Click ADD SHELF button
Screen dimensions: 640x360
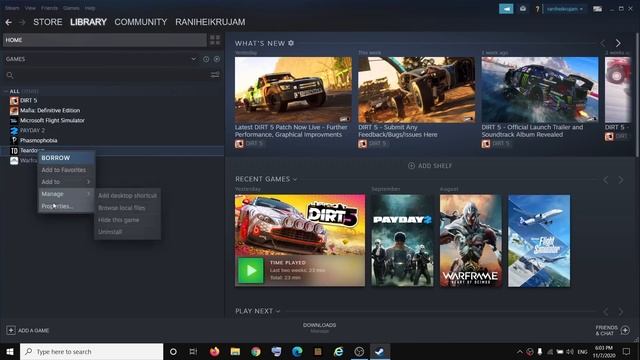(430, 166)
